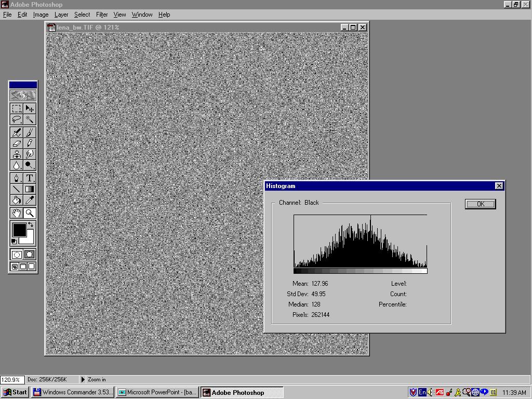
Task: Close the Histogram dialog
Action: coord(499,185)
